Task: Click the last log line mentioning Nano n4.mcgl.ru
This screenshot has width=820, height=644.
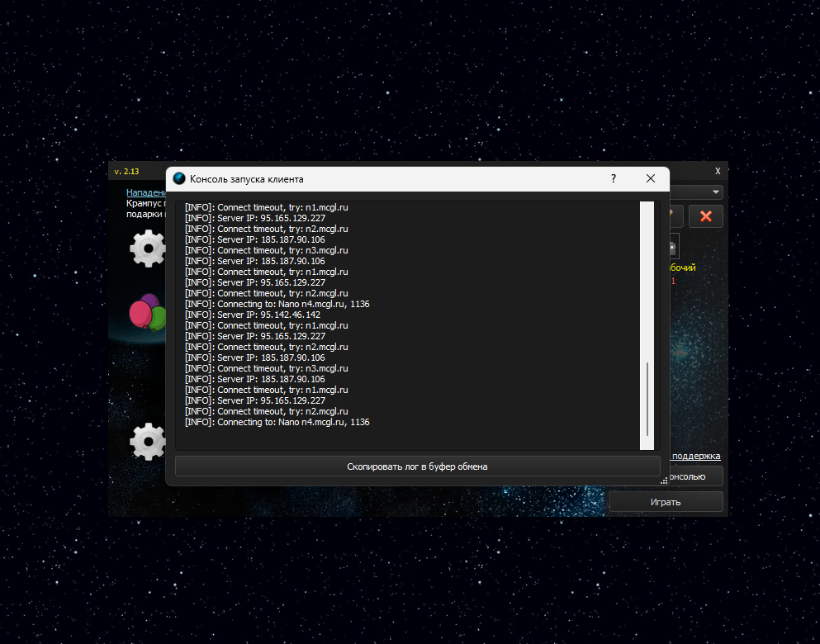Action: coord(277,422)
